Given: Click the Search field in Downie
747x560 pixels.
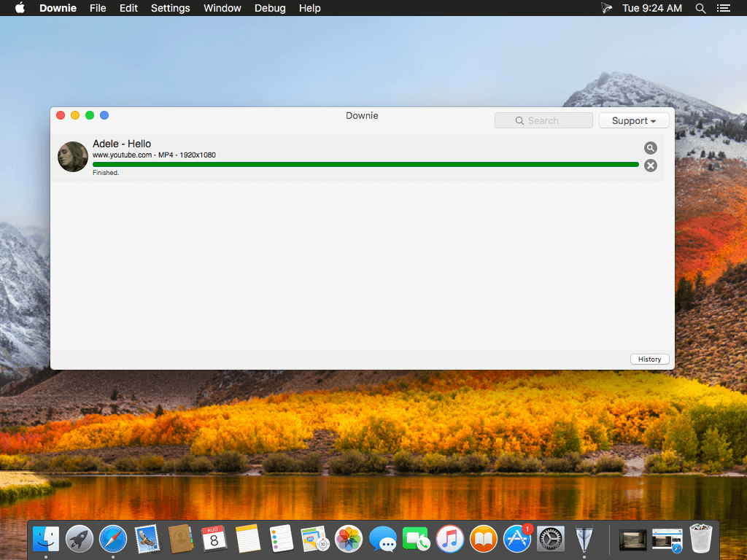Looking at the screenshot, I should coord(543,120).
